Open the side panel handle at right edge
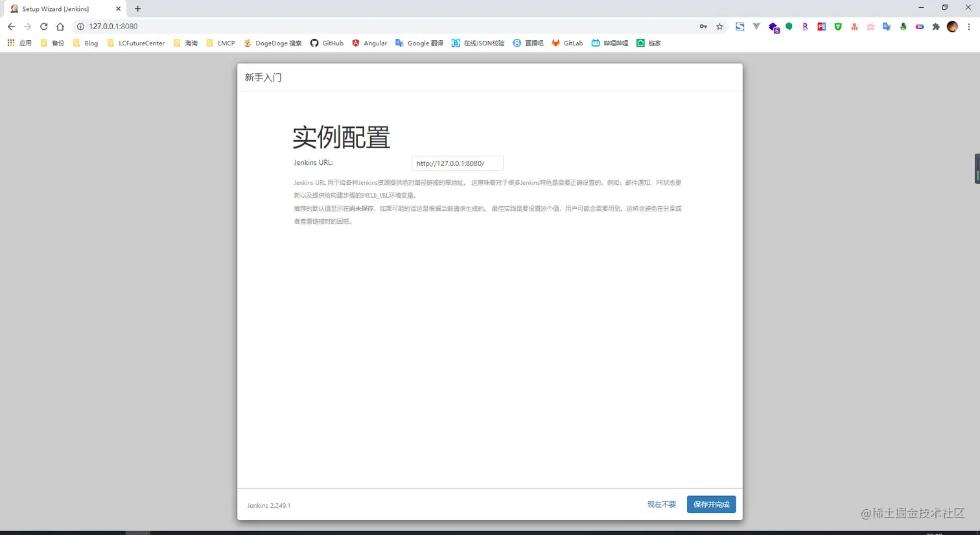This screenshot has height=535, width=980. pos(977,169)
